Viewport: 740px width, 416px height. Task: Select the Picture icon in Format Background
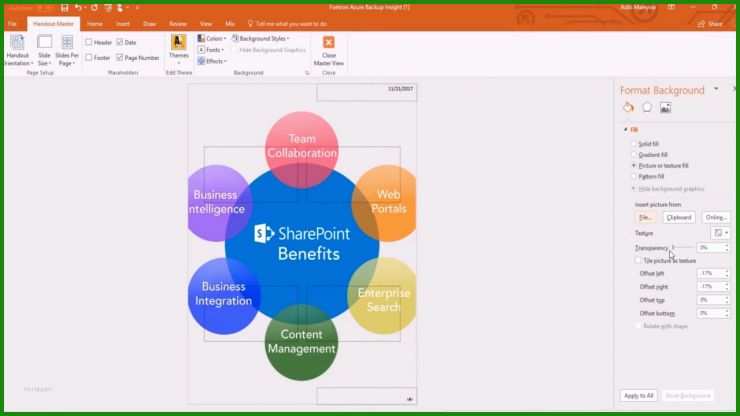(x=665, y=108)
